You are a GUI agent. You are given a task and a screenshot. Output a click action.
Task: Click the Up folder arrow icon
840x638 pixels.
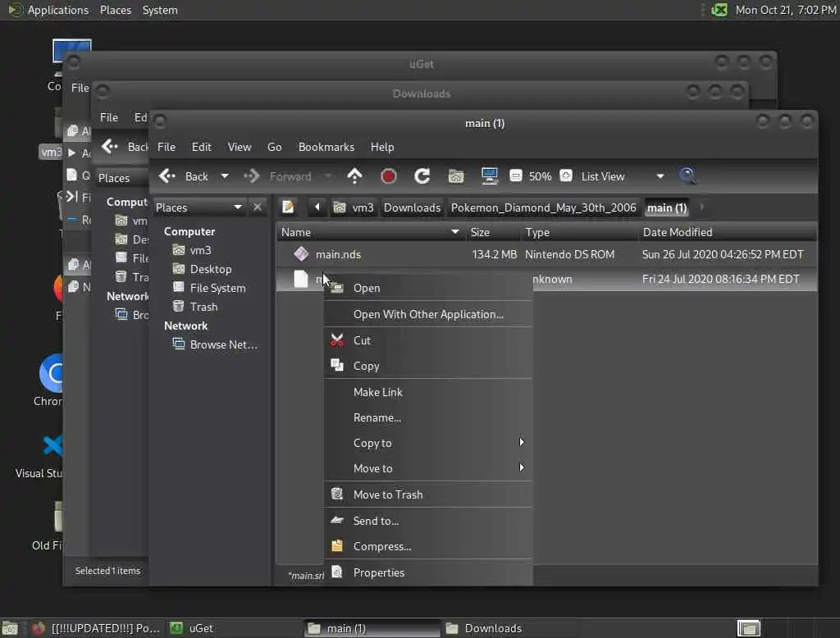(x=354, y=175)
